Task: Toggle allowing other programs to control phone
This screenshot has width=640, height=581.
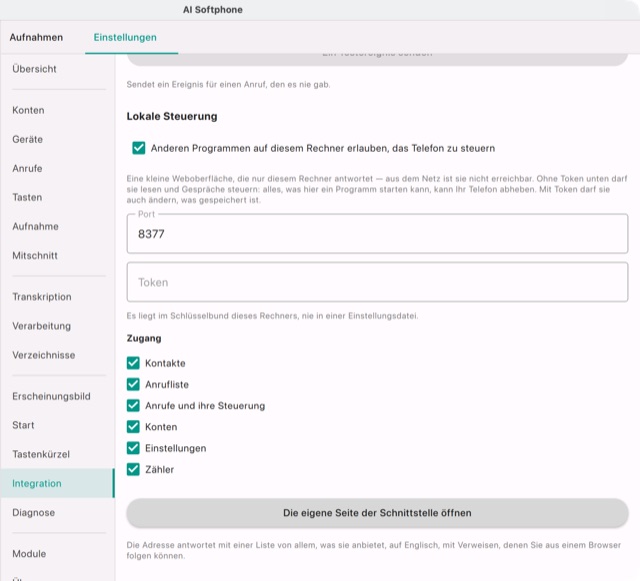Action: [139, 148]
